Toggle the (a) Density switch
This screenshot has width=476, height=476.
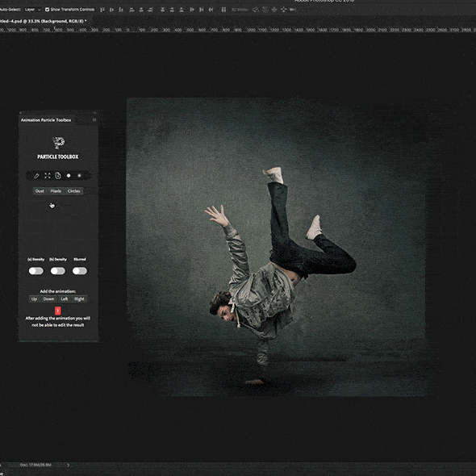click(x=36, y=271)
